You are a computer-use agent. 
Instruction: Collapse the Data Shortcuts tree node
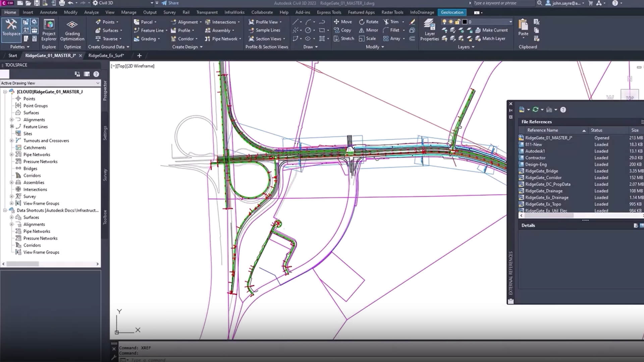click(x=5, y=210)
